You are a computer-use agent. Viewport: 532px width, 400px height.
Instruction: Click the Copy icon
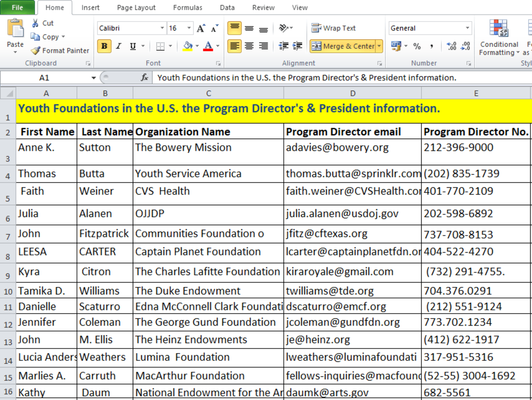tap(35, 37)
